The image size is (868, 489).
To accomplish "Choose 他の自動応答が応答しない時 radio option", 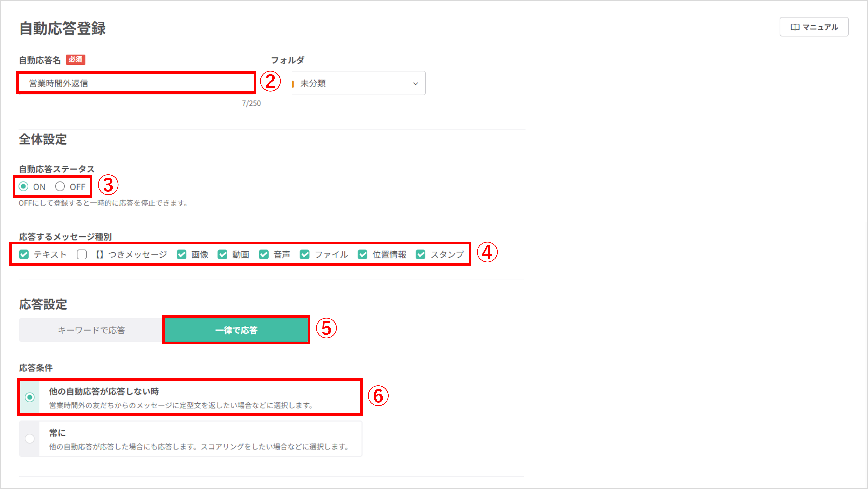I will 30,397.
